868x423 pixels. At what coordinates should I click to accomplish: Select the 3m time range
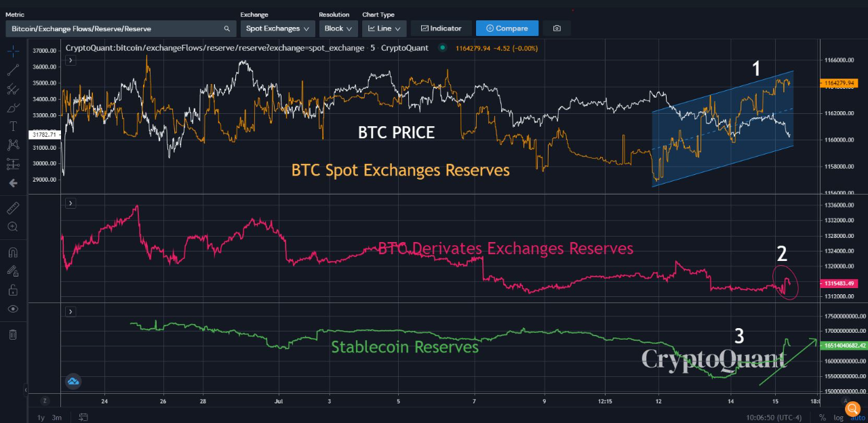[x=58, y=418]
